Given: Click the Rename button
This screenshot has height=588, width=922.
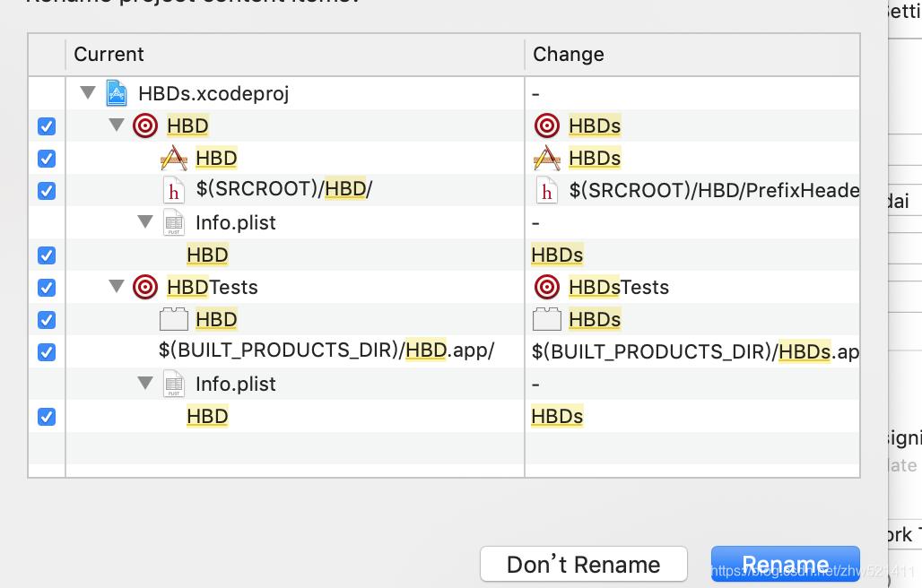Looking at the screenshot, I should click(786, 564).
